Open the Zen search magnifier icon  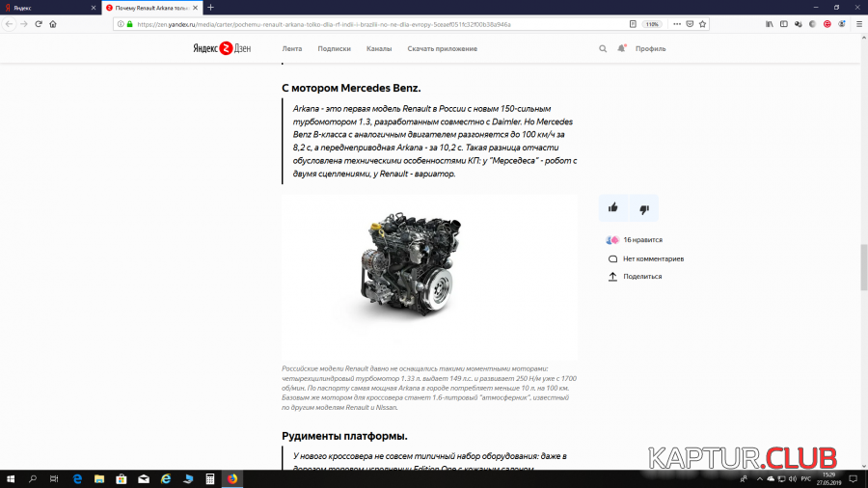pyautogui.click(x=603, y=48)
